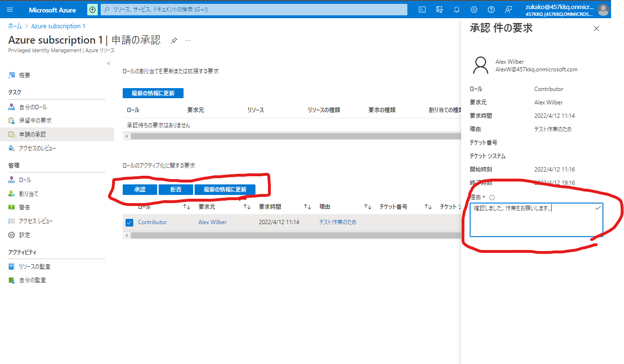This screenshot has width=624, height=364.
Task: Click 承認待ちの要求はありません message
Action: 159,125
